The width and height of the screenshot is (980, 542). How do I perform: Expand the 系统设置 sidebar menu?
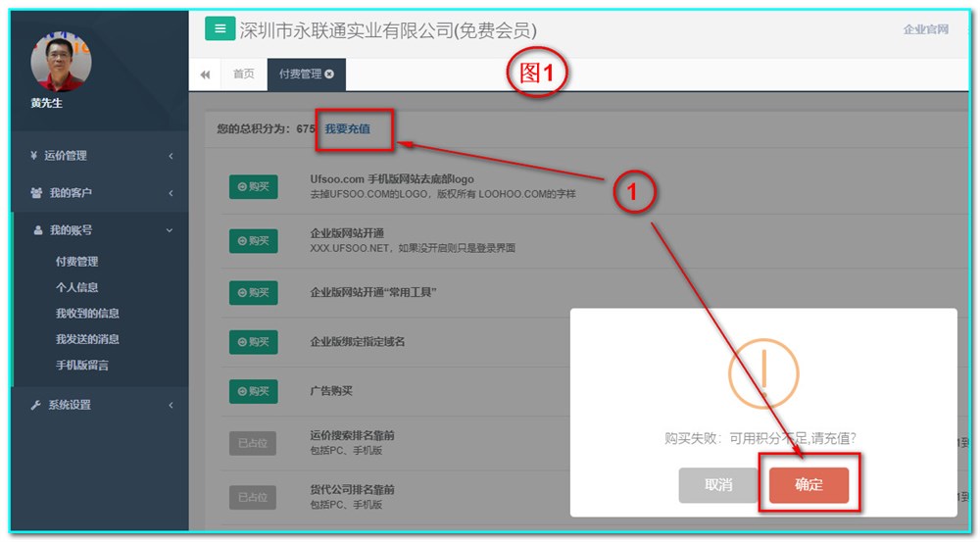[98, 405]
